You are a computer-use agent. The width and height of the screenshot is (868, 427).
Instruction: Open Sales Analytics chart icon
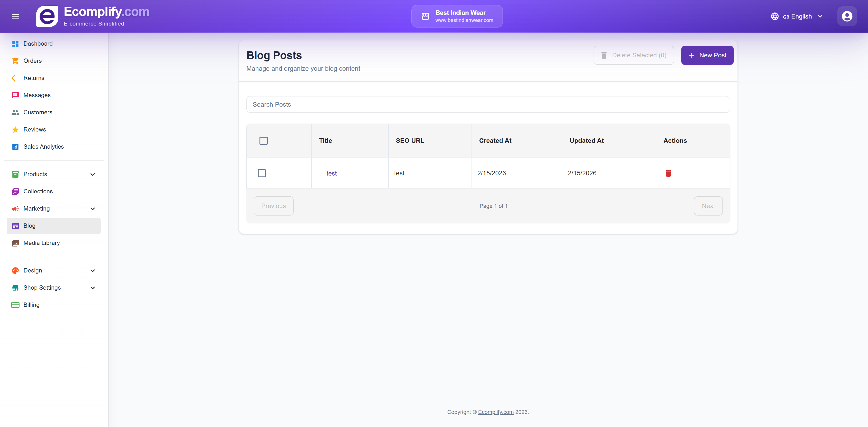click(x=15, y=147)
